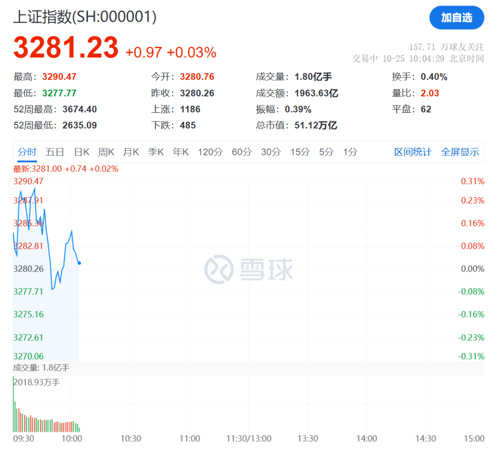Viewport: 500px width, 450px height.
Task: Click 最高 value 3290.47 in stats
Action: (59, 77)
